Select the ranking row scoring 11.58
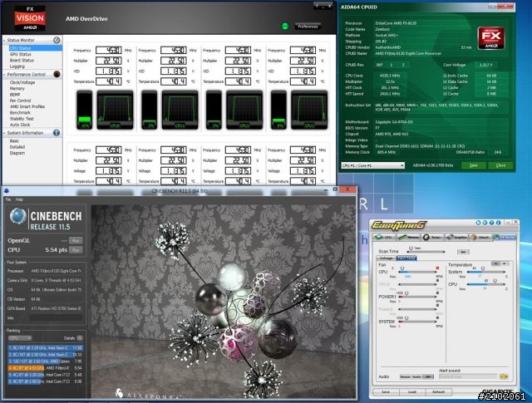Image resolution: width=532 pixels, height=403 pixels. point(45,347)
